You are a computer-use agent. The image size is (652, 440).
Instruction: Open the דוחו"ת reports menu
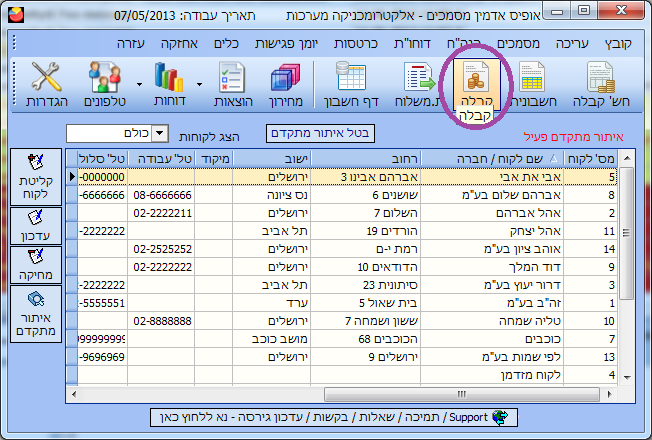pos(412,43)
